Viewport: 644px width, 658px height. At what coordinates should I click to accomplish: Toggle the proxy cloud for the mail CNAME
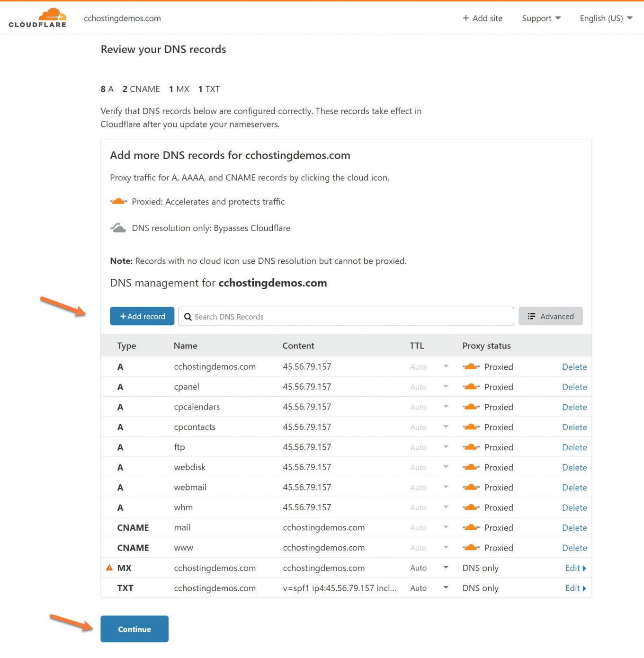click(471, 527)
